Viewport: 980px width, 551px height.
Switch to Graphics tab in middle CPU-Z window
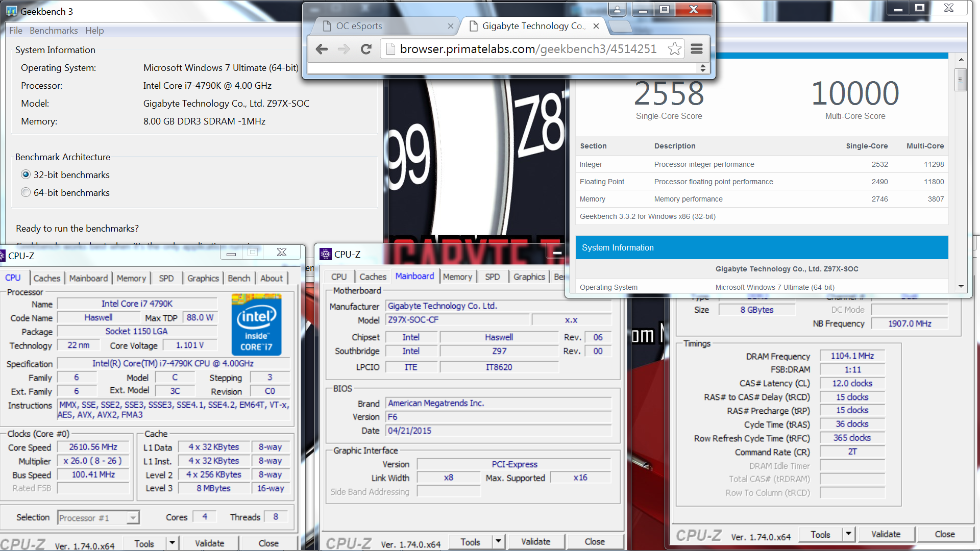[x=529, y=277]
